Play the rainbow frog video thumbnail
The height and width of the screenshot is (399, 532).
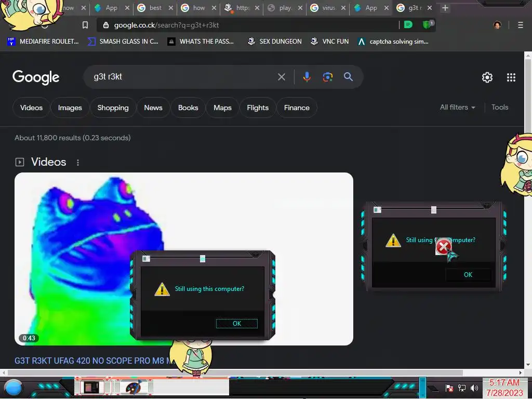click(x=184, y=259)
